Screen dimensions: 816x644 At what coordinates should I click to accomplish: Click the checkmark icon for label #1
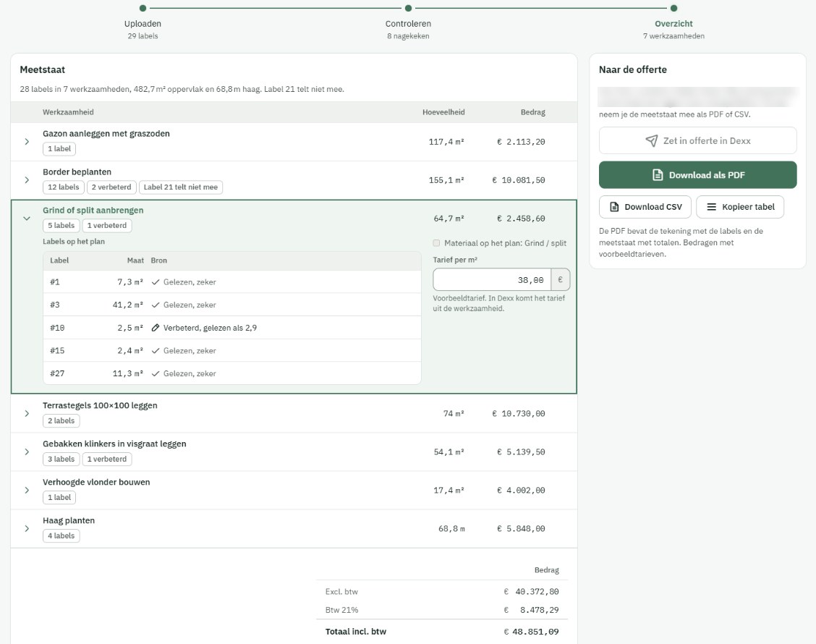(x=155, y=282)
